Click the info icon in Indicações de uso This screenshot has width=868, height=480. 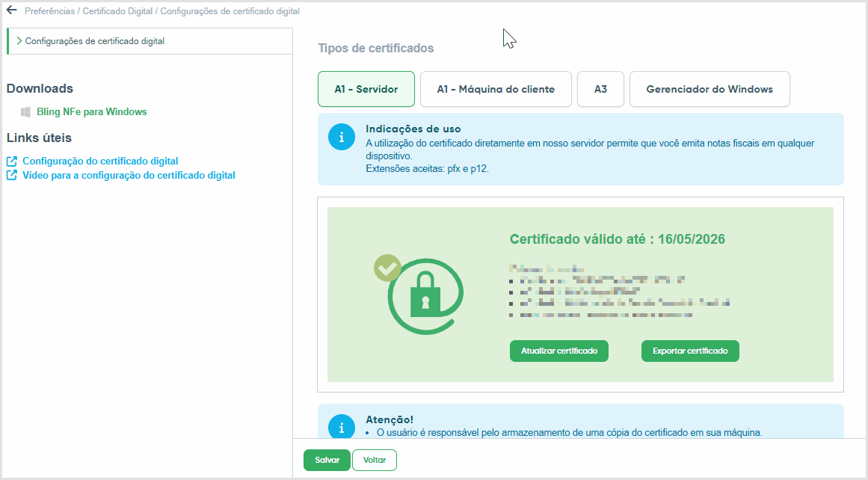click(342, 137)
